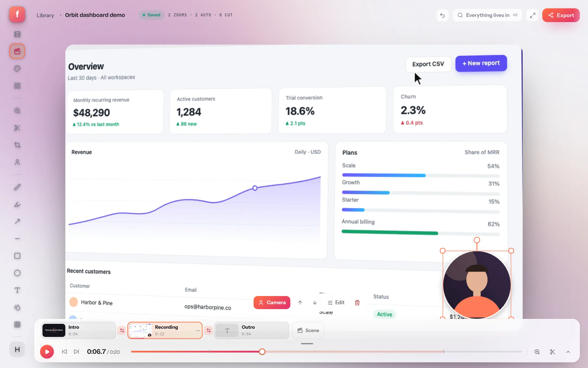The image size is (588, 368).
Task: Select the ellipse shape tool
Action: tap(17, 273)
